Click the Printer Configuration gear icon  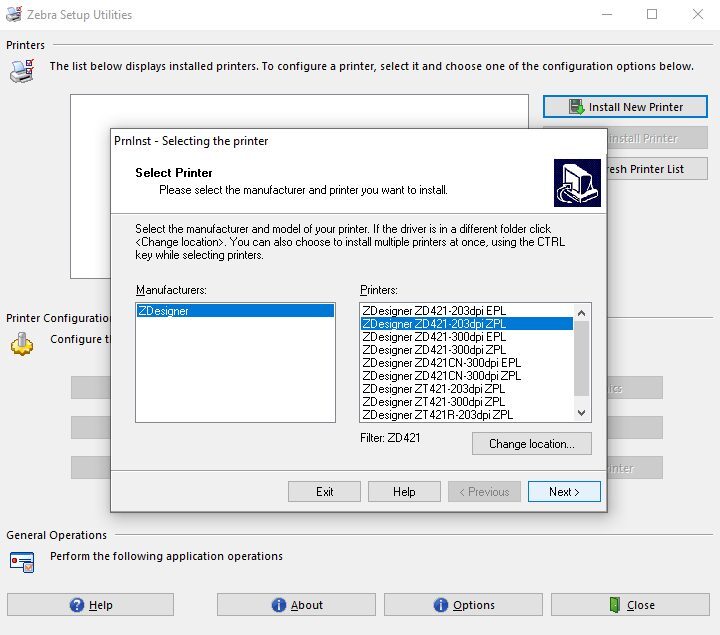[x=22, y=343]
